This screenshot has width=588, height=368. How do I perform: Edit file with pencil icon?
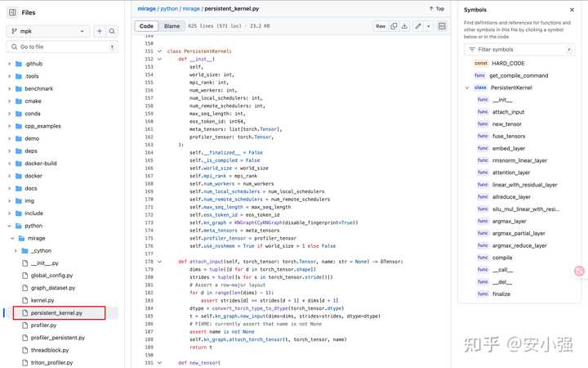click(417, 26)
